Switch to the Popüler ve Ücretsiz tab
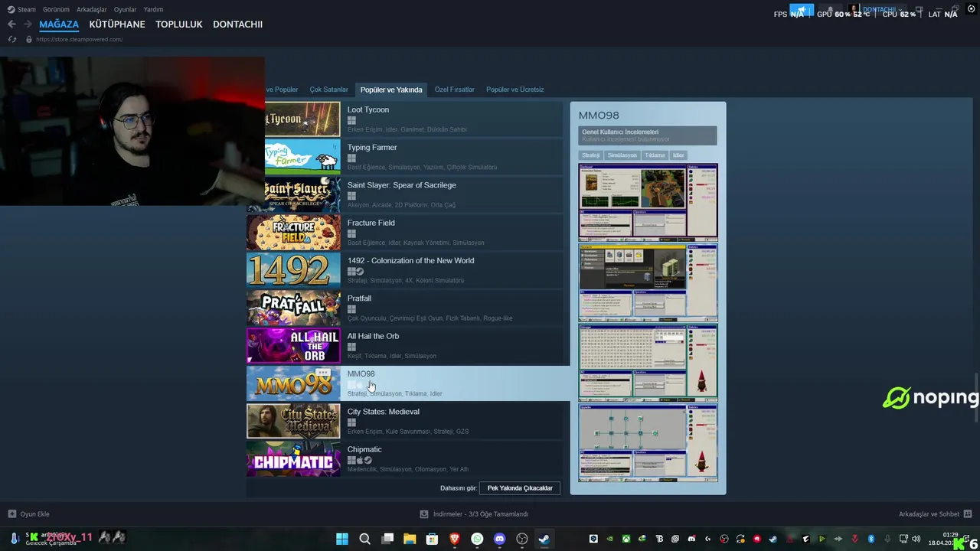This screenshot has width=980, height=551. [x=515, y=90]
